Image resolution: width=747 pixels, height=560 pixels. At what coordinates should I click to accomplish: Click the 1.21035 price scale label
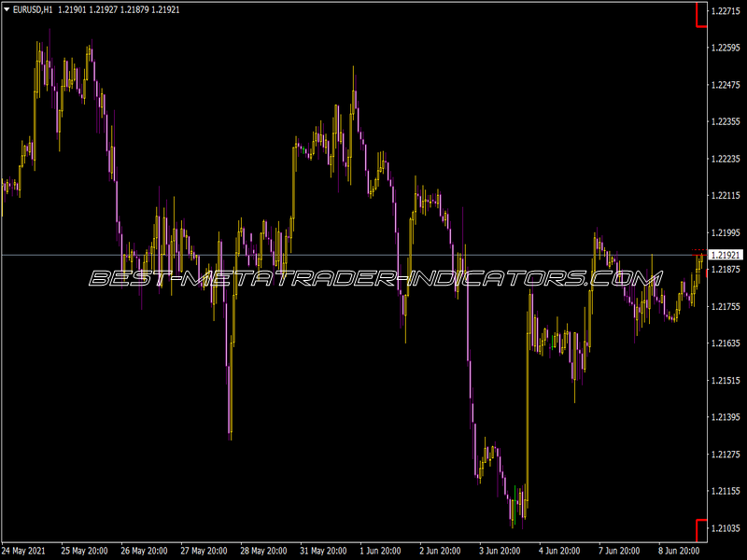point(726,527)
